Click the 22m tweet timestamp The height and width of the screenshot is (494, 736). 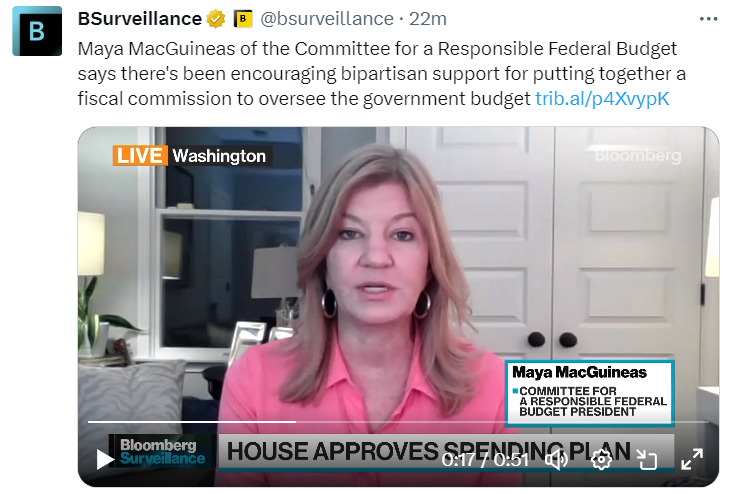(428, 19)
